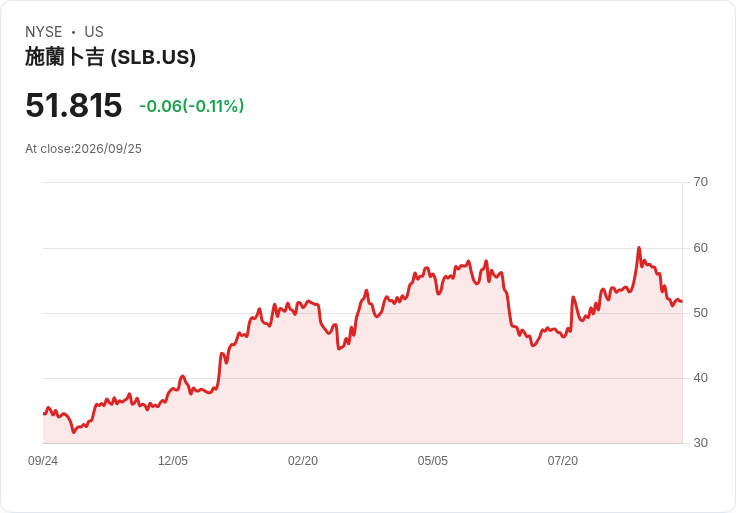Click the chart's highest peak near 60

pyautogui.click(x=639, y=247)
